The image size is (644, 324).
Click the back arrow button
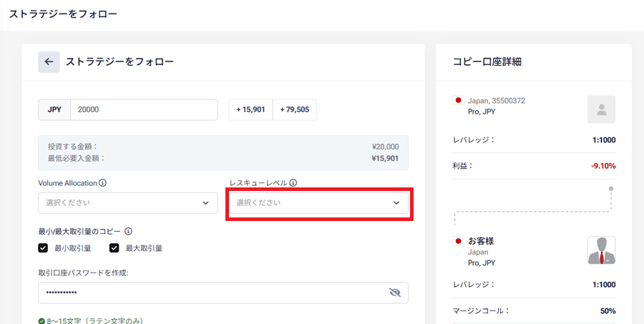[49, 62]
